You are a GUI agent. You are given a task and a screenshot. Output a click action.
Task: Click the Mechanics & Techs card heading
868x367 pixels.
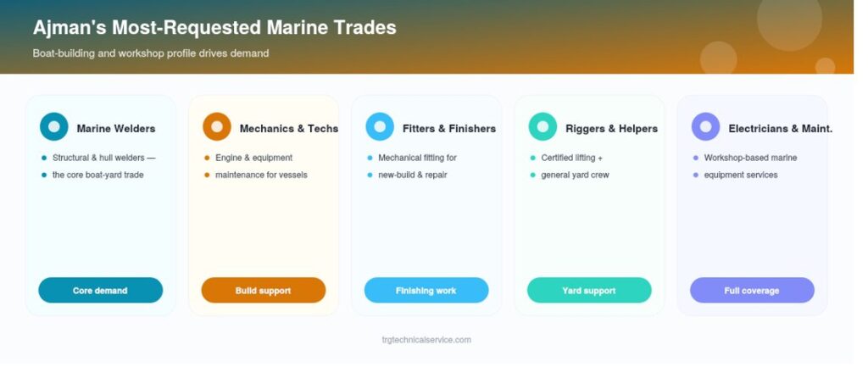coord(289,129)
